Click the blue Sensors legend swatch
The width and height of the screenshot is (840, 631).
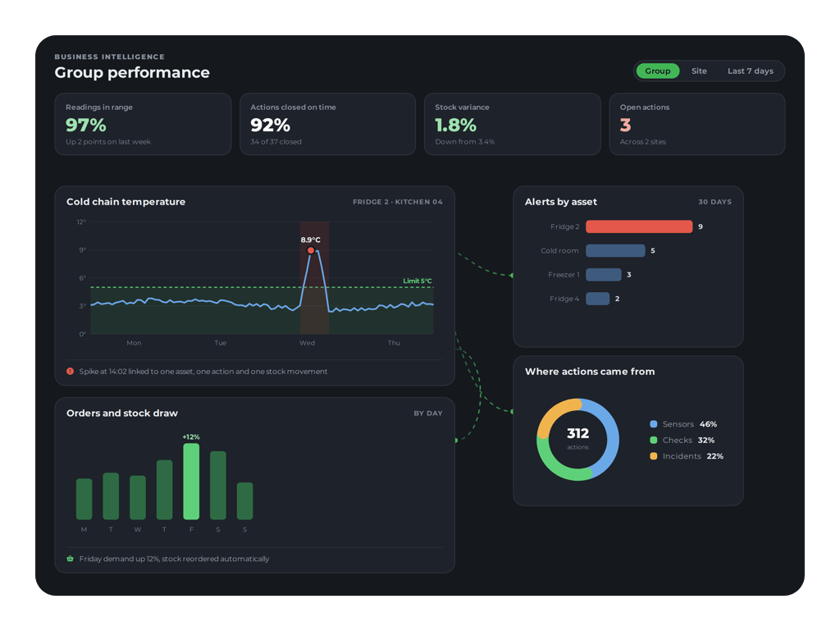pos(654,424)
